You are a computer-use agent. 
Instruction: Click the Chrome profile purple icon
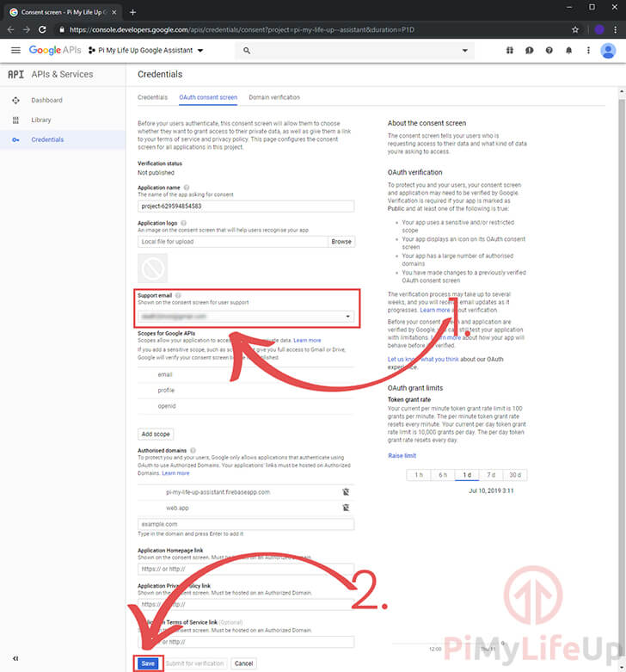coord(599,29)
